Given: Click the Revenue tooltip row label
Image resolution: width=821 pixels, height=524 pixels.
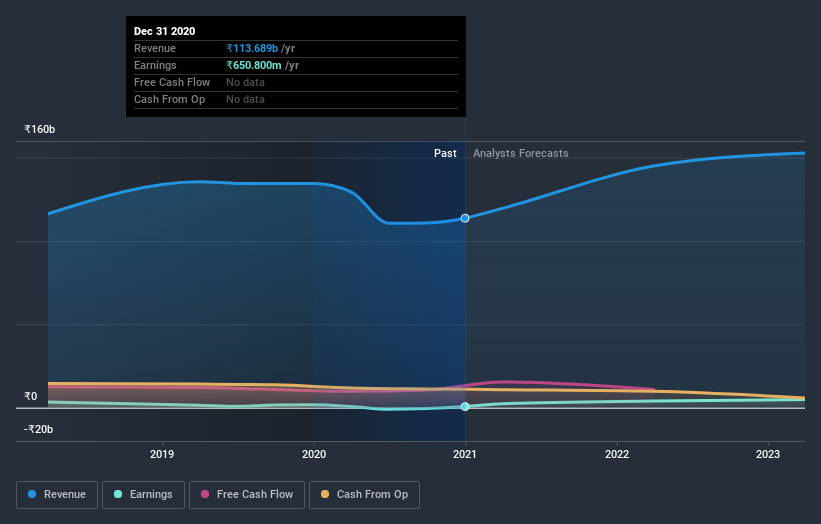Looking at the screenshot, I should tap(154, 48).
